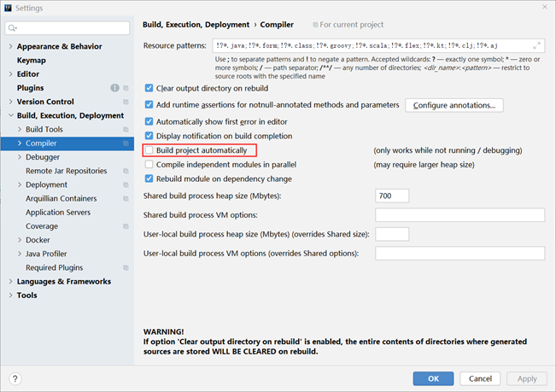This screenshot has height=392, width=556.
Task: Expand the Resource patterns field editor icon
Action: 537,43
